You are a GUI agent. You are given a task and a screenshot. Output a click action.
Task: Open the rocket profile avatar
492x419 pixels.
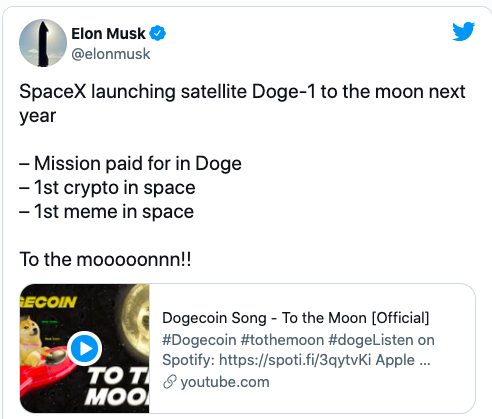(43, 43)
